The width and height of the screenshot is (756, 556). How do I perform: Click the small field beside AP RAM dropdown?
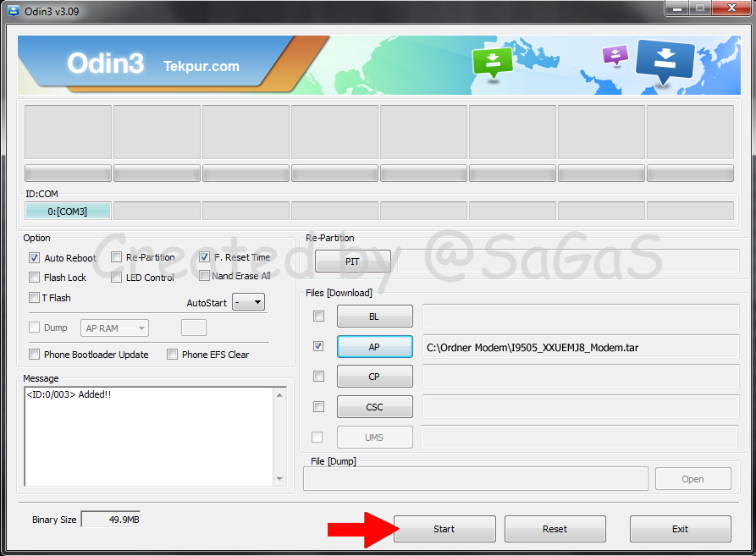[194, 328]
